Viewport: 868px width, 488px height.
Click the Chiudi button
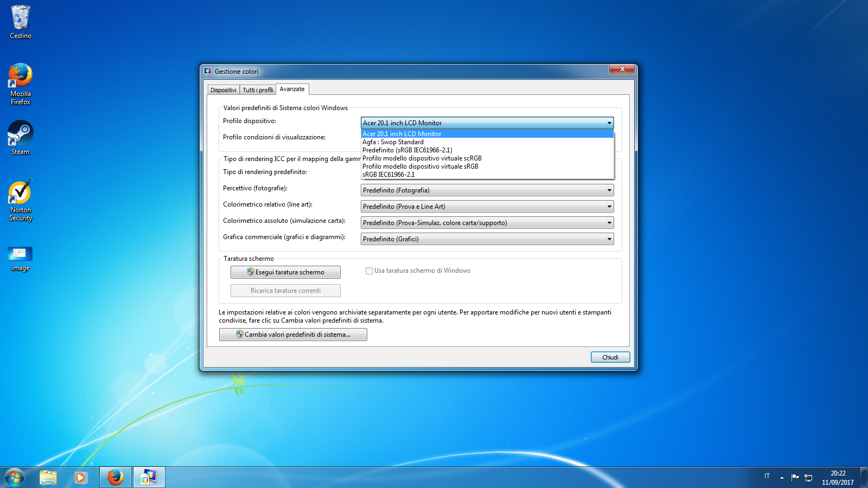pos(610,357)
